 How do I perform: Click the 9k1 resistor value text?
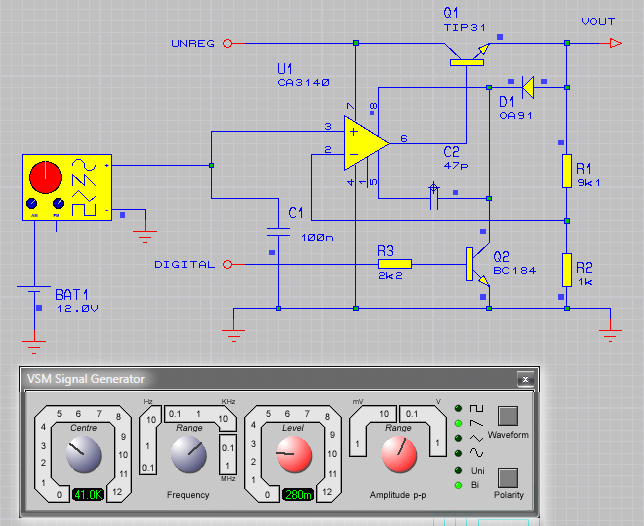pyautogui.click(x=589, y=182)
